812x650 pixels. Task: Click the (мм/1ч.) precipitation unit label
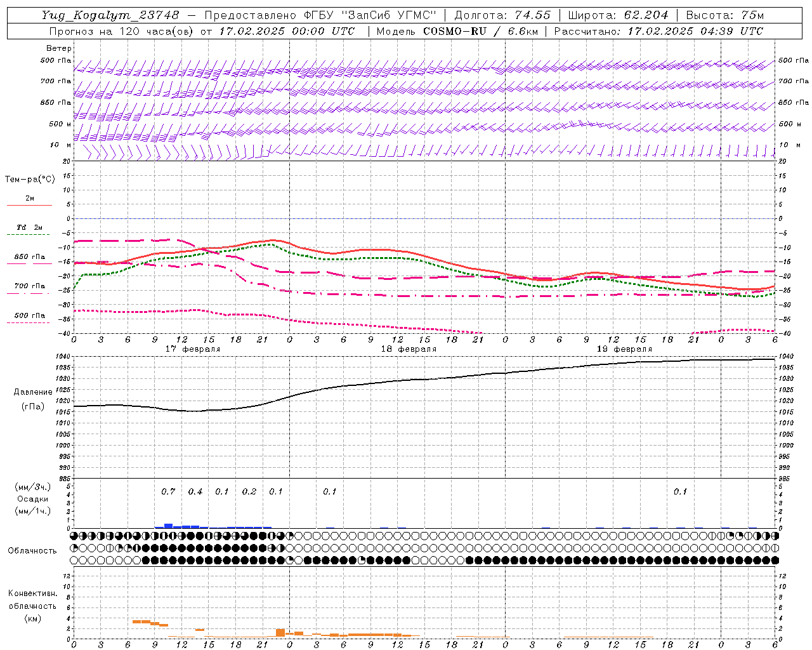tap(33, 511)
